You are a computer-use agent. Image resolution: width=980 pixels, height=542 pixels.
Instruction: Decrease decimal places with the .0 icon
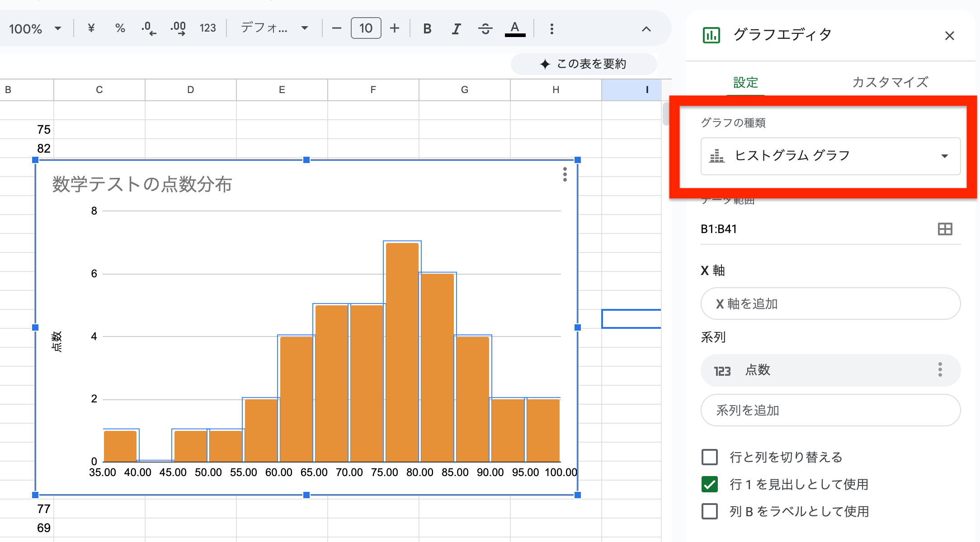[148, 28]
